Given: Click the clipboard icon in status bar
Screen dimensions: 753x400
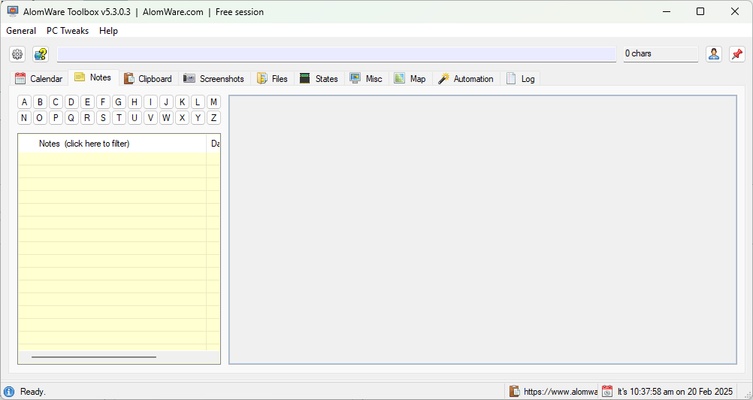Looking at the screenshot, I should (x=514, y=391).
